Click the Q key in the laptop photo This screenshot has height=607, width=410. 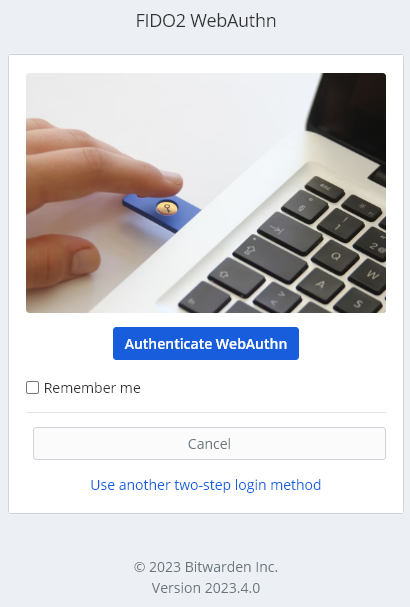point(335,256)
